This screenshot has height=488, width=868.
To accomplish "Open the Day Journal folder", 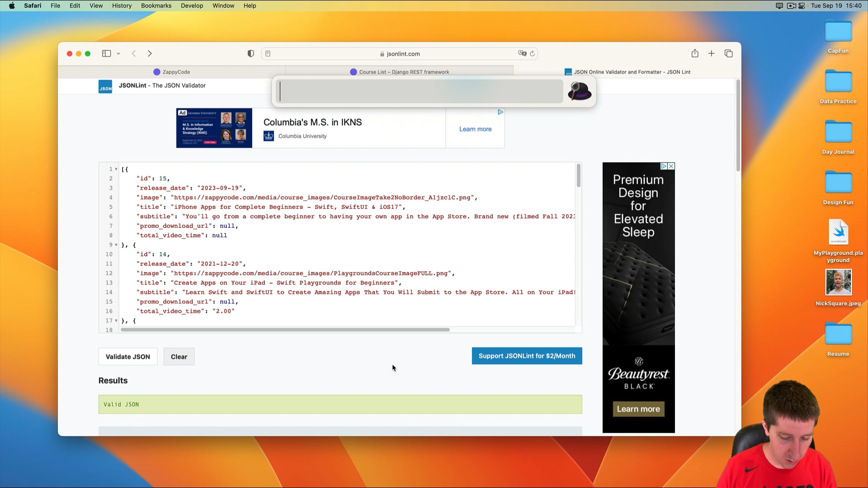I will [x=838, y=132].
